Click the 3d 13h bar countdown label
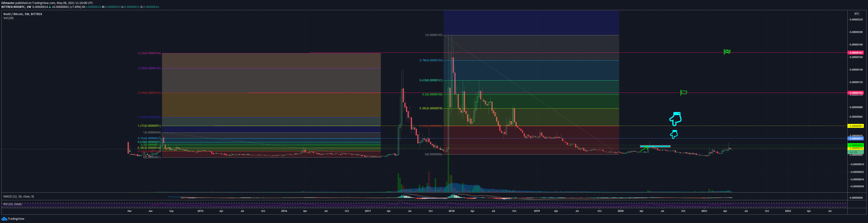868x223 pixels. pyautogui.click(x=855, y=152)
